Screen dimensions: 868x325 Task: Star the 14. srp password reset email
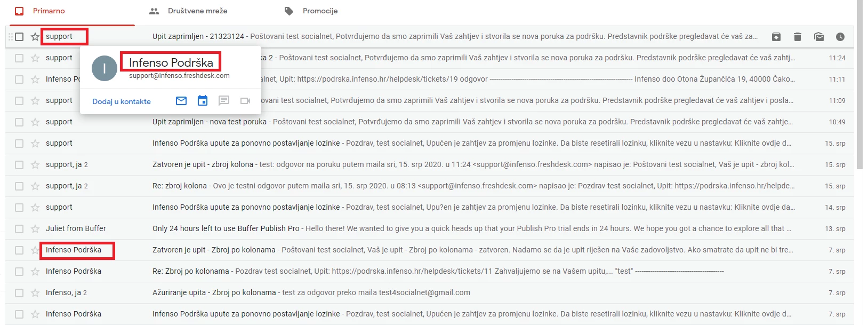point(35,208)
